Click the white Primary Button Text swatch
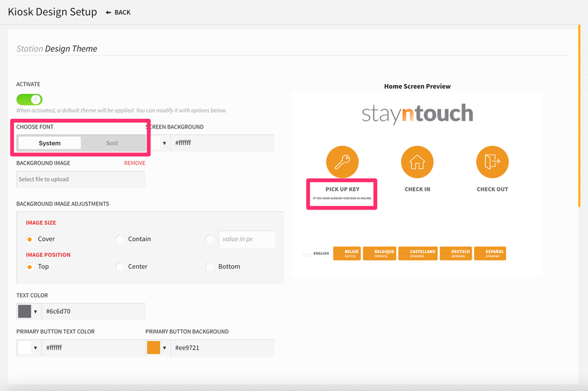 [x=24, y=348]
